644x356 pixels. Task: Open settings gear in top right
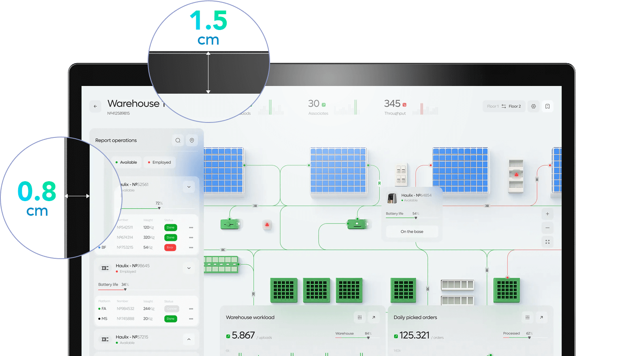click(x=534, y=106)
